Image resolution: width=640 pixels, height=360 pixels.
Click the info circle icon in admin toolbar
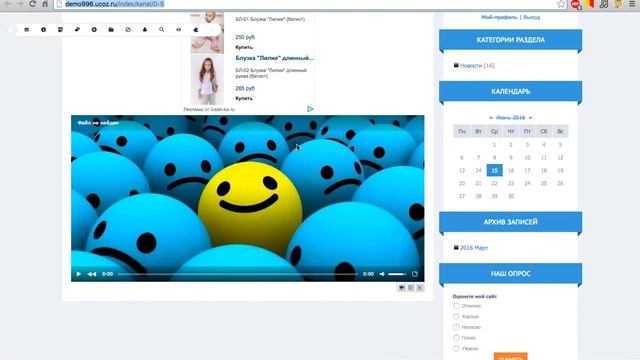(x=43, y=30)
